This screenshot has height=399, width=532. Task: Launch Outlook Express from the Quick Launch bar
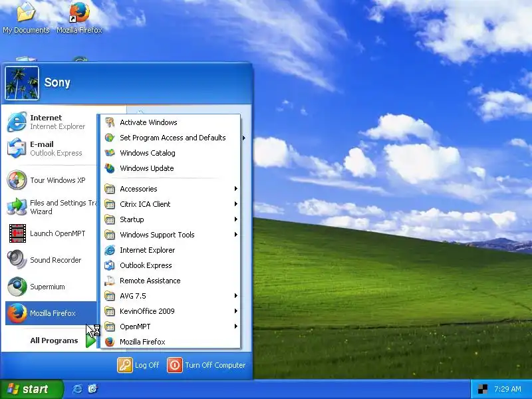pos(92,389)
